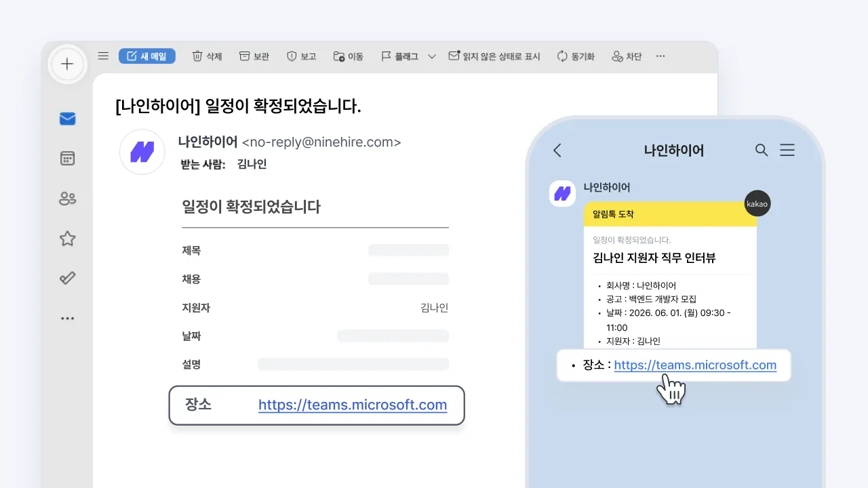This screenshot has width=868, height=488.
Task: Click the 날짜 2026. 06. 01. line in chat
Action: point(669,320)
